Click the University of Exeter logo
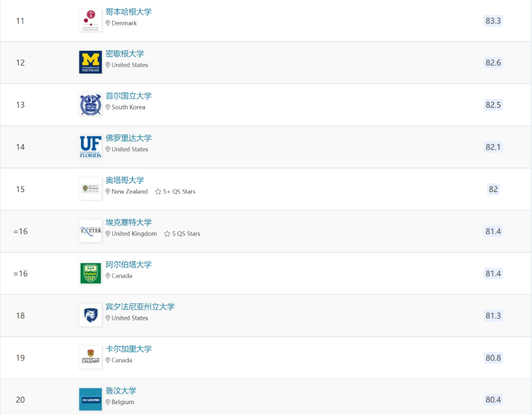 tap(90, 231)
